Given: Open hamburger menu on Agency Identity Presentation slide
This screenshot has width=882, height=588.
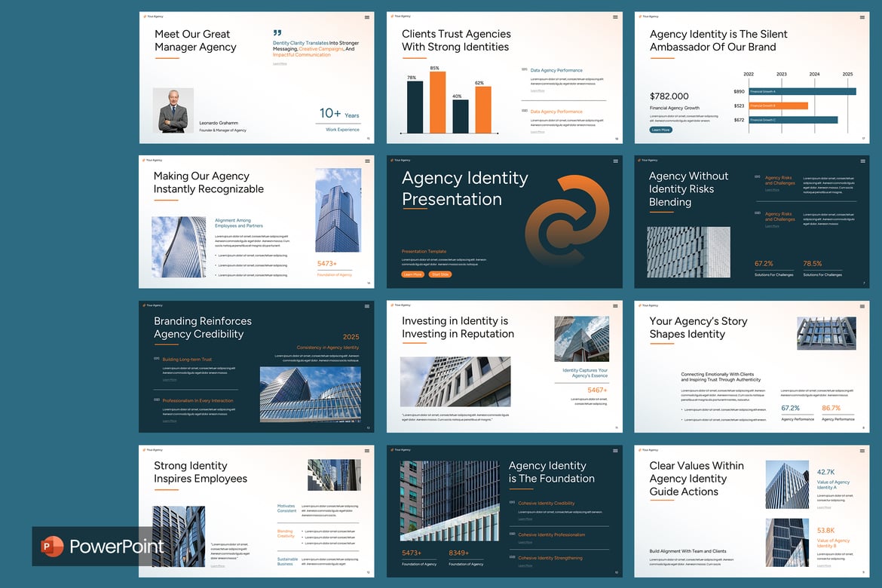Looking at the screenshot, I should click(x=615, y=161).
